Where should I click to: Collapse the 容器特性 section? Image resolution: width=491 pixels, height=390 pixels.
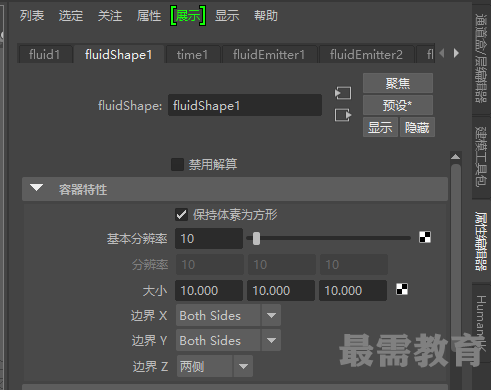point(36,188)
